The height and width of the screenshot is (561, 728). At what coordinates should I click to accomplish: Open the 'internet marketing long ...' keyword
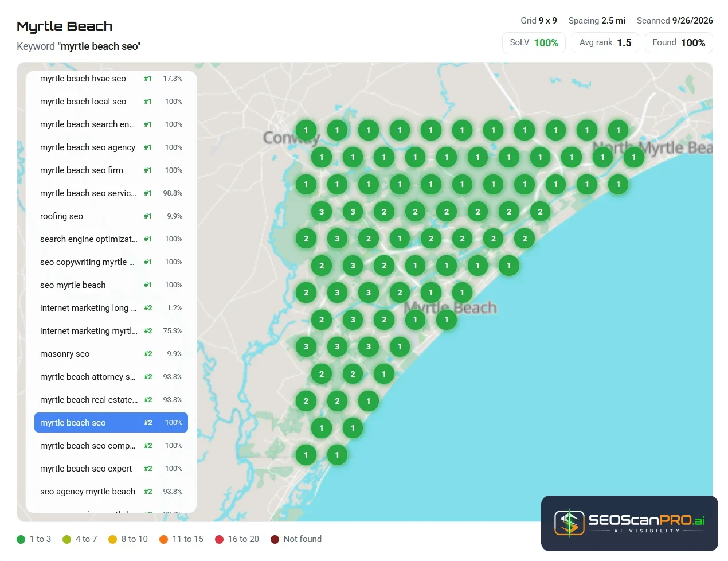111,308
